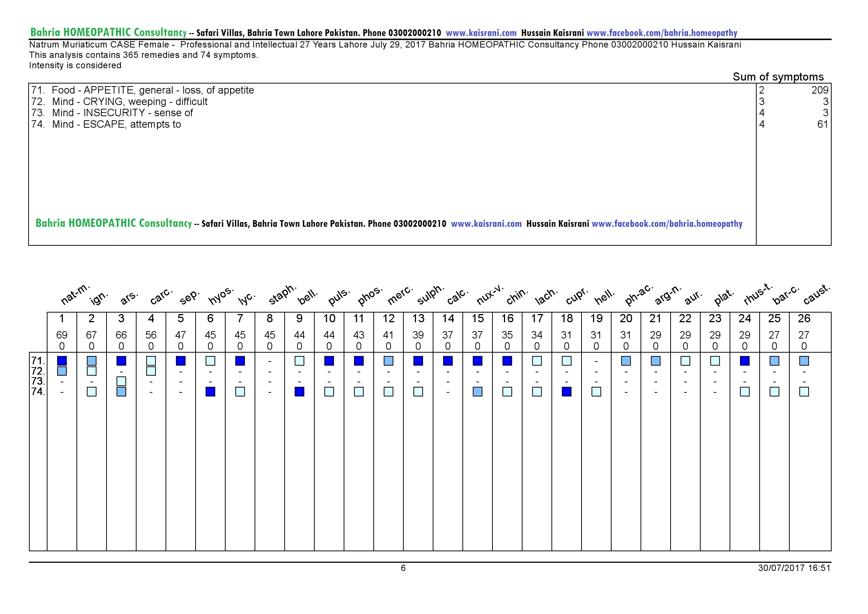Viewport: 868px width, 614px height.
Task: Click page number 6 in the footer
Action: pos(403,568)
